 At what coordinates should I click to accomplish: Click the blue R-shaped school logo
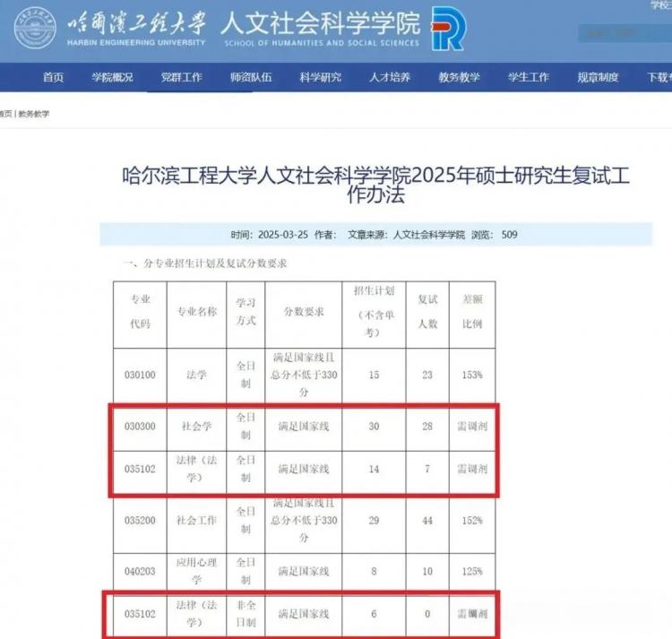point(448,29)
